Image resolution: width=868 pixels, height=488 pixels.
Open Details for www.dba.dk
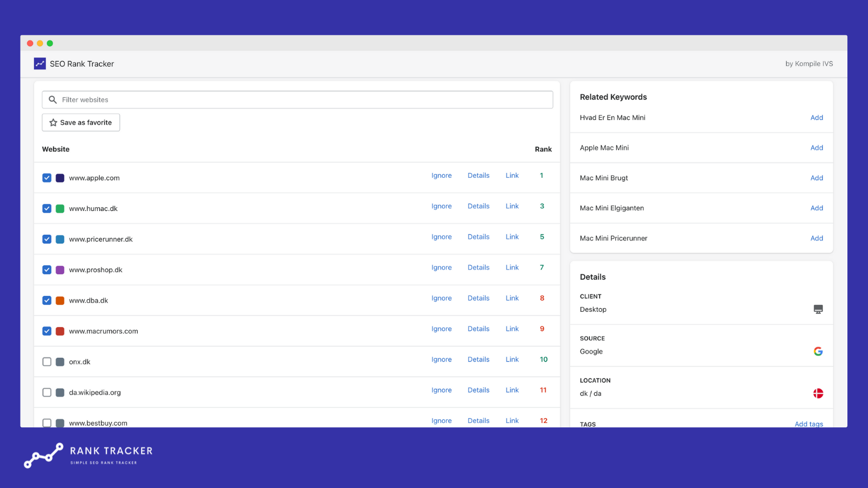pyautogui.click(x=478, y=298)
